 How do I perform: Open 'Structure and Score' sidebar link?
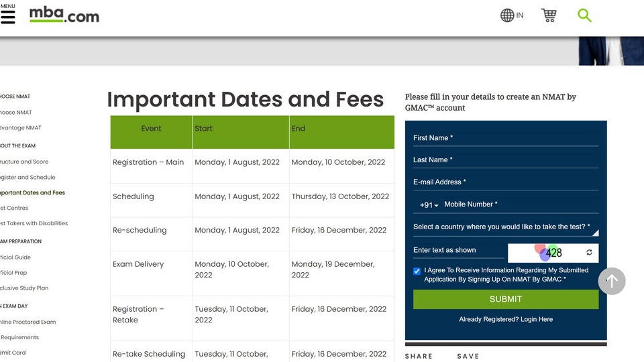tap(24, 162)
